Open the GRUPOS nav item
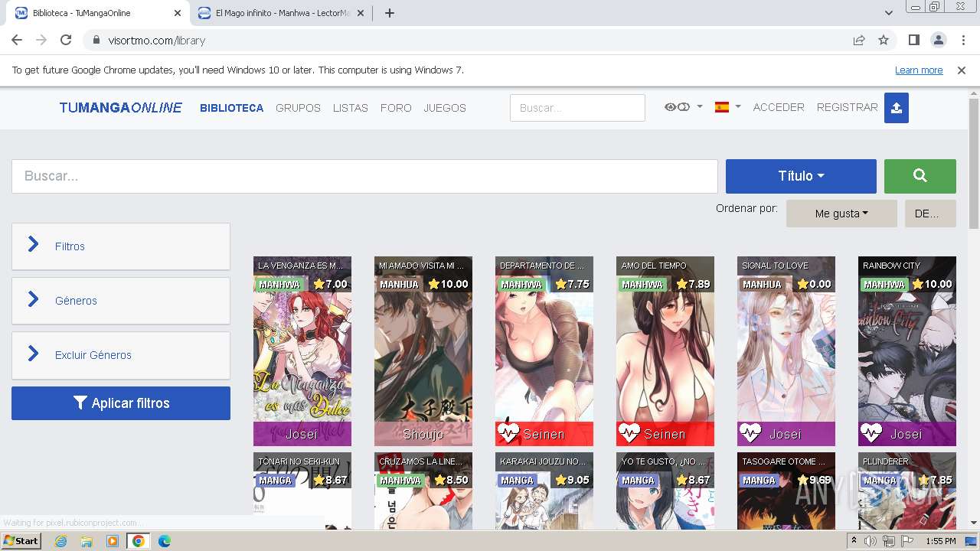The height and width of the screenshot is (551, 980). tap(298, 108)
